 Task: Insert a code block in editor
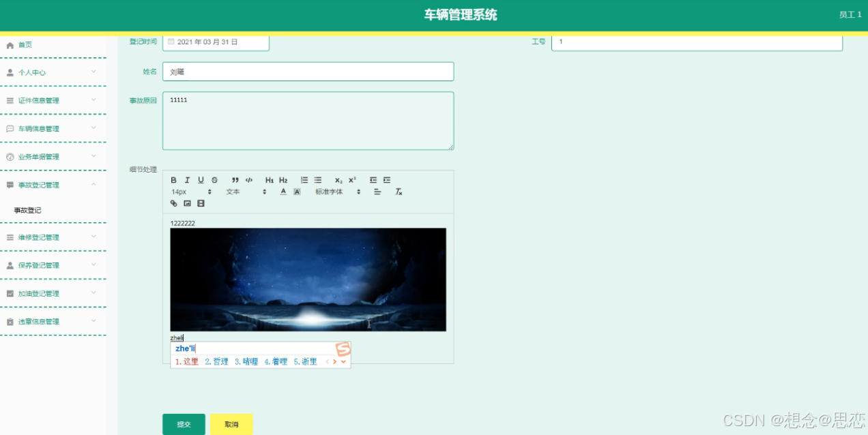click(x=249, y=180)
